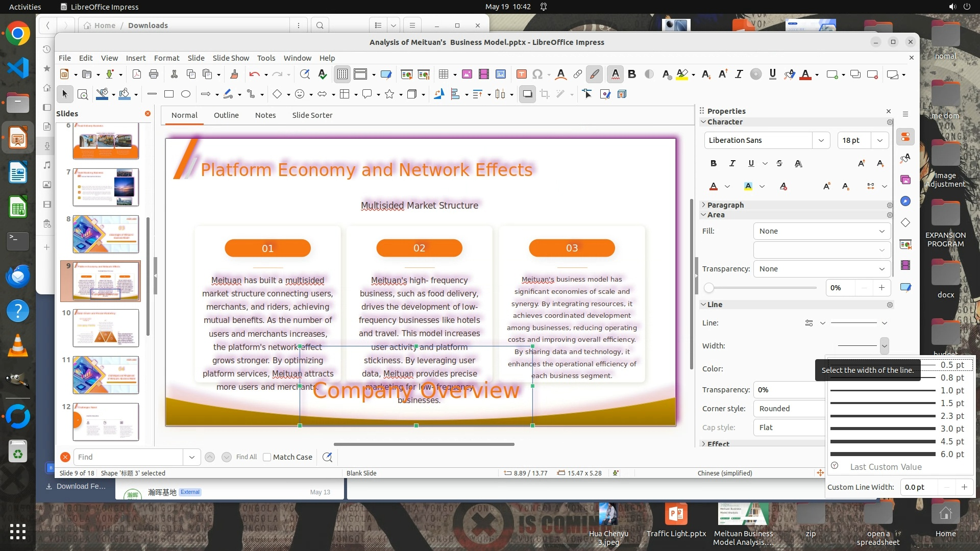The image size is (980, 551).
Task: Toggle Bold in Character panel
Action: tap(713, 163)
